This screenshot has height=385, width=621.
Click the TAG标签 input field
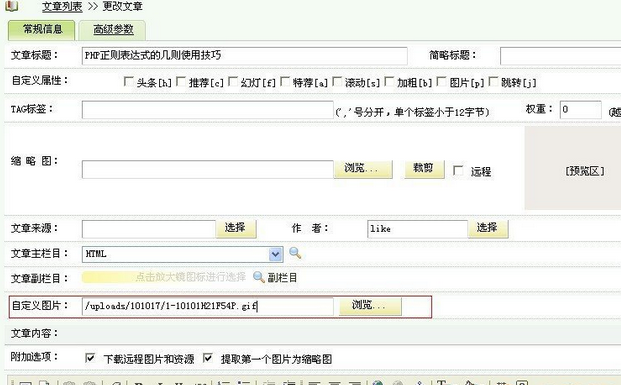(x=208, y=110)
